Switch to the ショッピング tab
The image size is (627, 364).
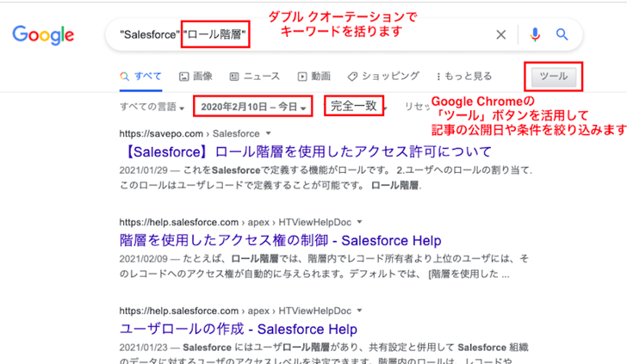pyautogui.click(x=383, y=77)
